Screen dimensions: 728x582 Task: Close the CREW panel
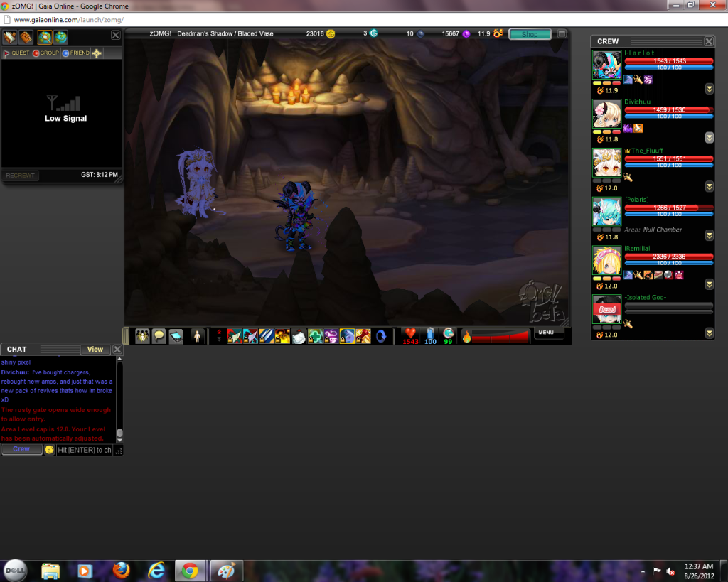click(709, 41)
